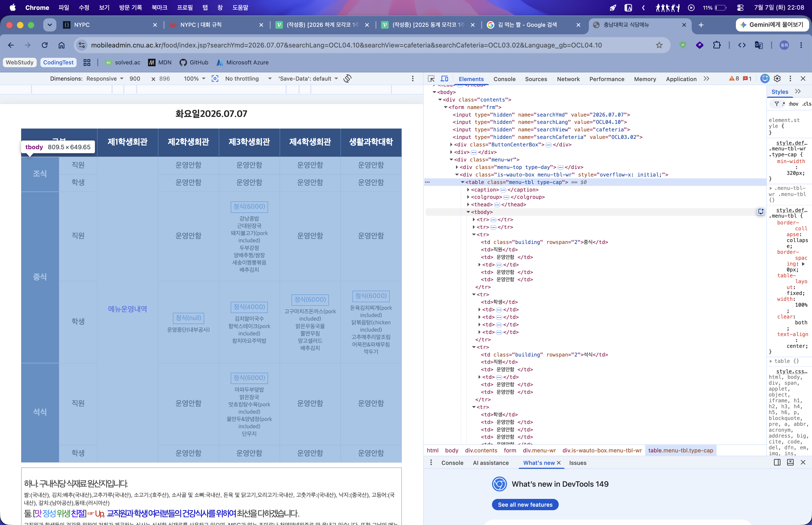Viewport: 812px width, 525px height.
Task: Click See all new features button
Action: tap(525, 505)
